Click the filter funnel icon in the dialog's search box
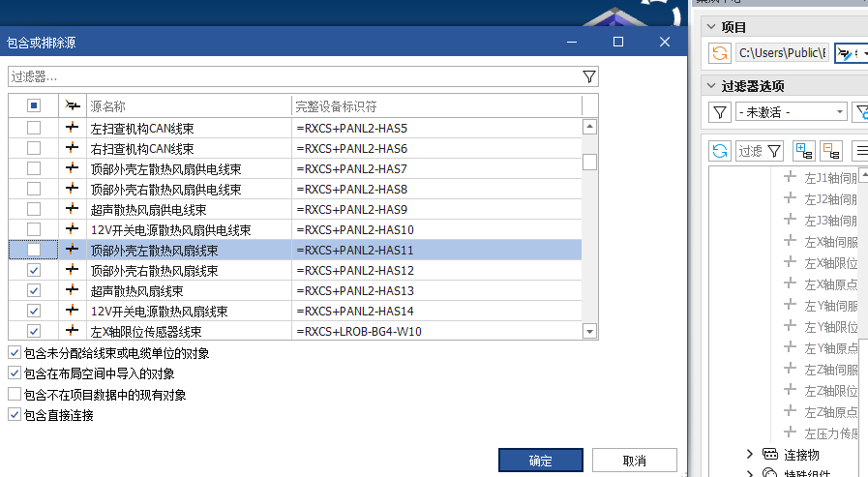 [x=589, y=76]
